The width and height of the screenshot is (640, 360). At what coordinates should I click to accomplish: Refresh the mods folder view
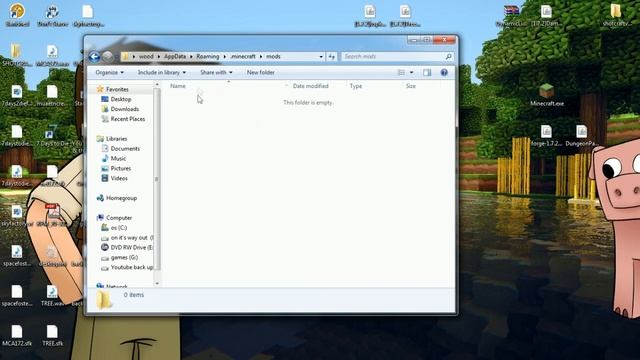pyautogui.click(x=331, y=56)
